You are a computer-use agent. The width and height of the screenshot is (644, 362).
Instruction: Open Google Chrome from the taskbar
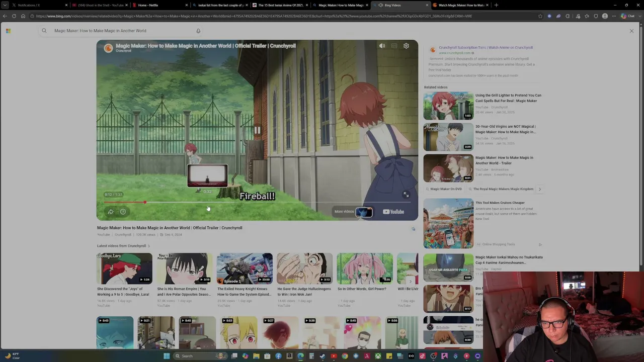345,356
